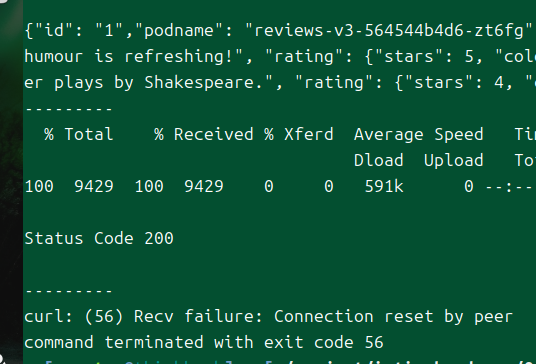Click the "Average Speed" header
Viewport: 536px width, 364px height.
tap(419, 135)
